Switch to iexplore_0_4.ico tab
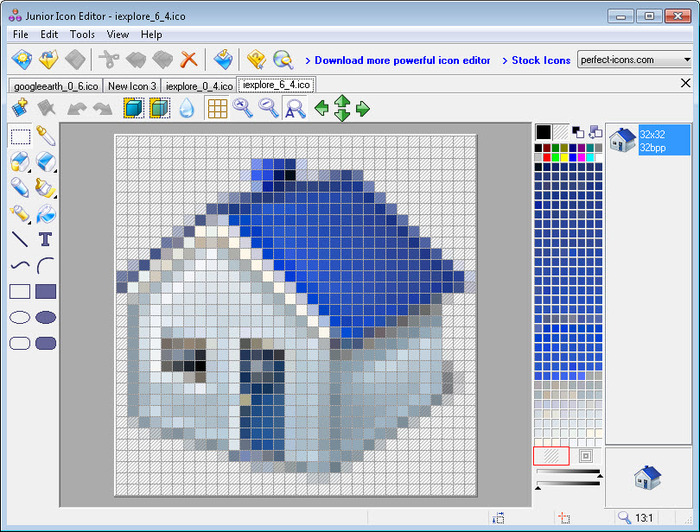This screenshot has width=700, height=532. [199, 86]
